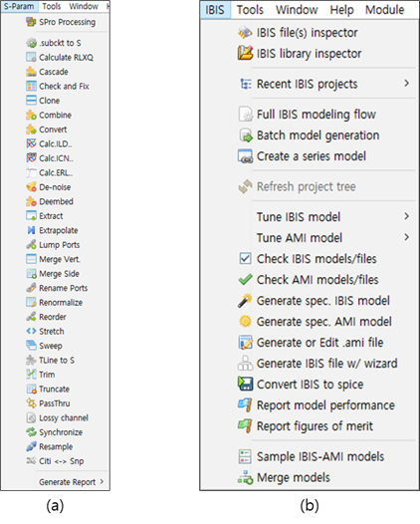Select PassThru entry
The height and width of the screenshot is (524, 420).
[x=55, y=403]
